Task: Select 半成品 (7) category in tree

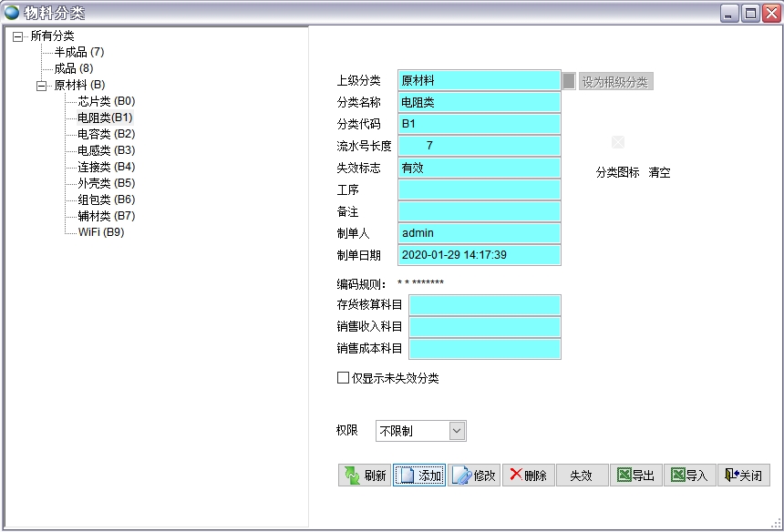Action: pos(79,52)
